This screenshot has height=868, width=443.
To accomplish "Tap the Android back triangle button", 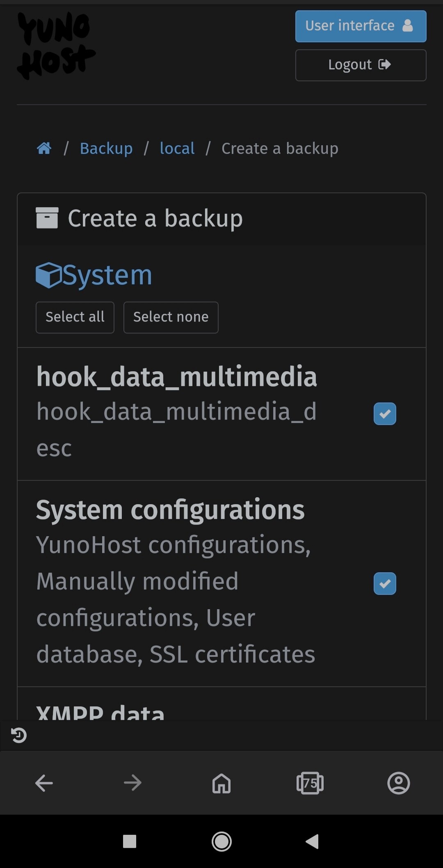I will tap(312, 841).
